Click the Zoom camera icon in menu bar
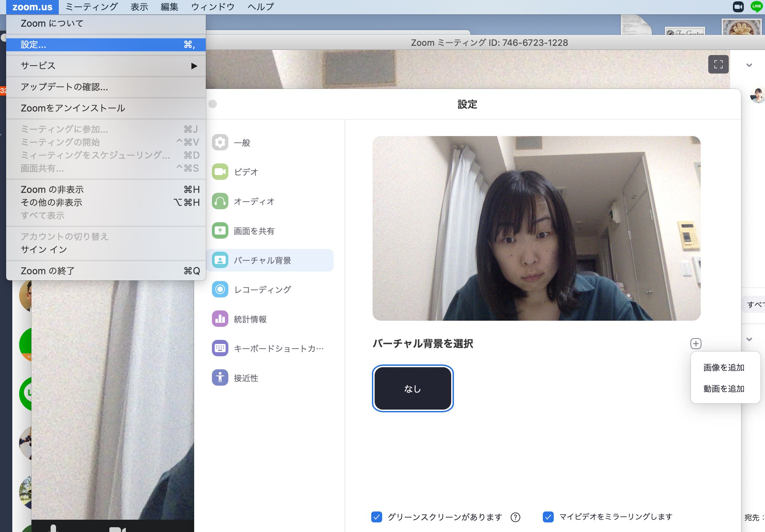The height and width of the screenshot is (532, 765). (738, 6)
